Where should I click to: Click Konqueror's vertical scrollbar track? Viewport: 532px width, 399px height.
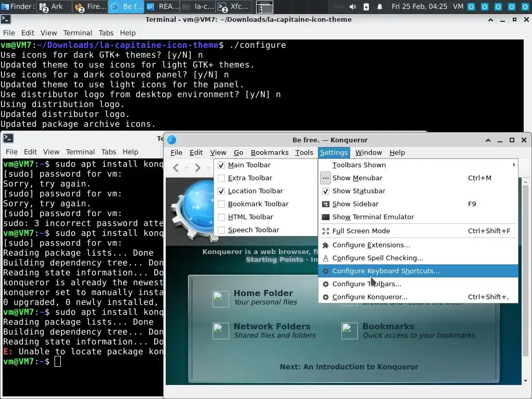[526, 282]
